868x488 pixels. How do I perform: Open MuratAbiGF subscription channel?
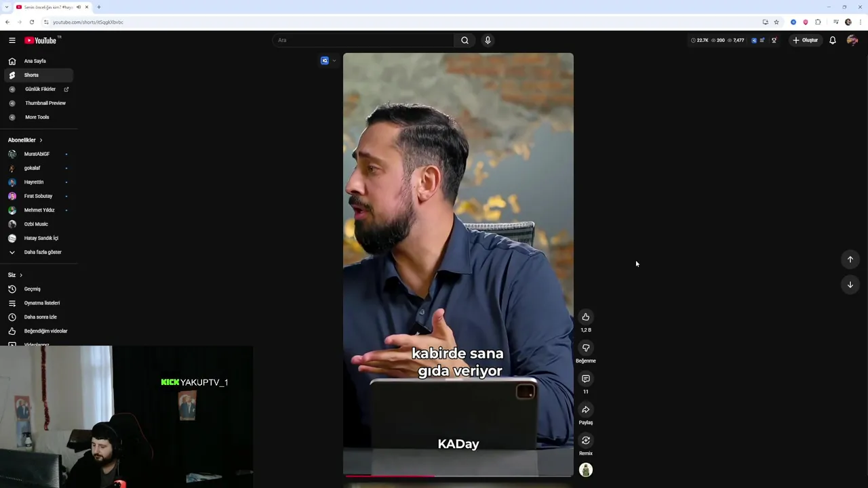(37, 154)
